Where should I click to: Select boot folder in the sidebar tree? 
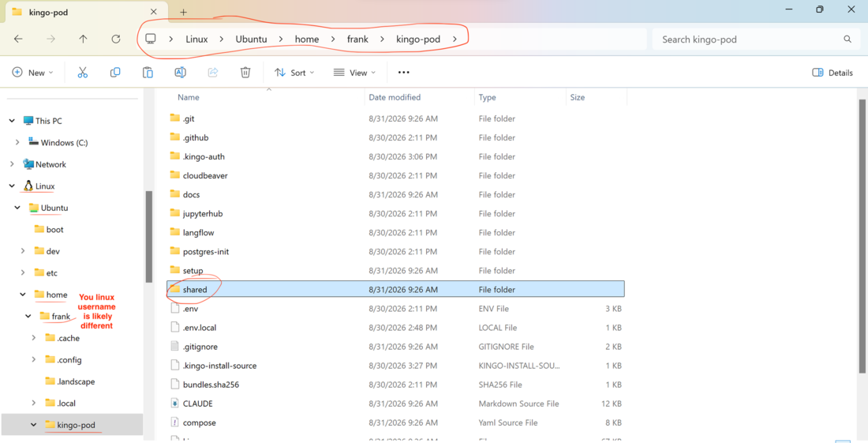point(49,229)
